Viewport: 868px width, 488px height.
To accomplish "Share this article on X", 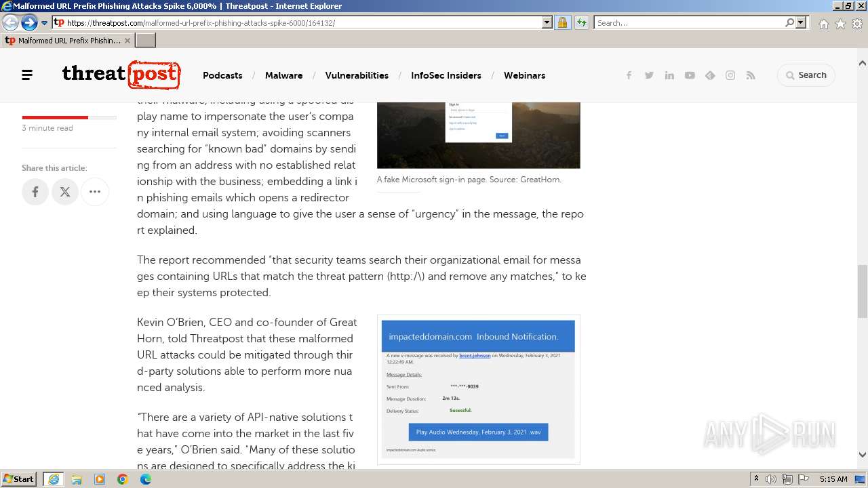I will (65, 192).
